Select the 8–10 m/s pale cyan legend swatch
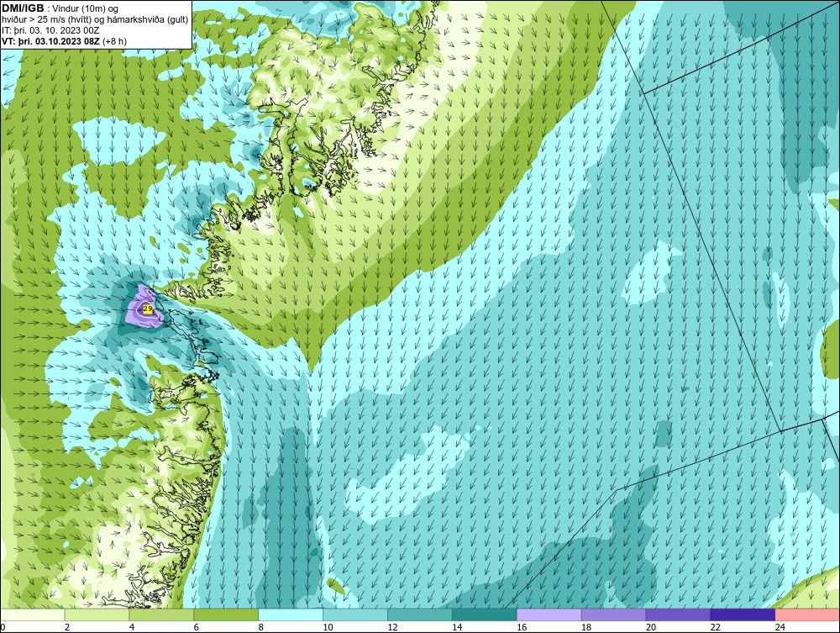The height and width of the screenshot is (633, 840). point(291,615)
